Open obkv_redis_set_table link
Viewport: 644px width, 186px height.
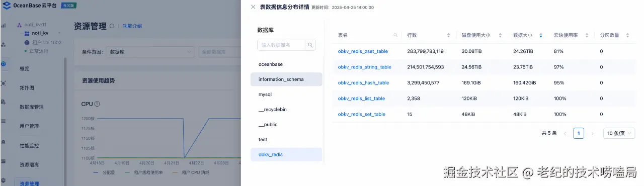tap(361, 114)
